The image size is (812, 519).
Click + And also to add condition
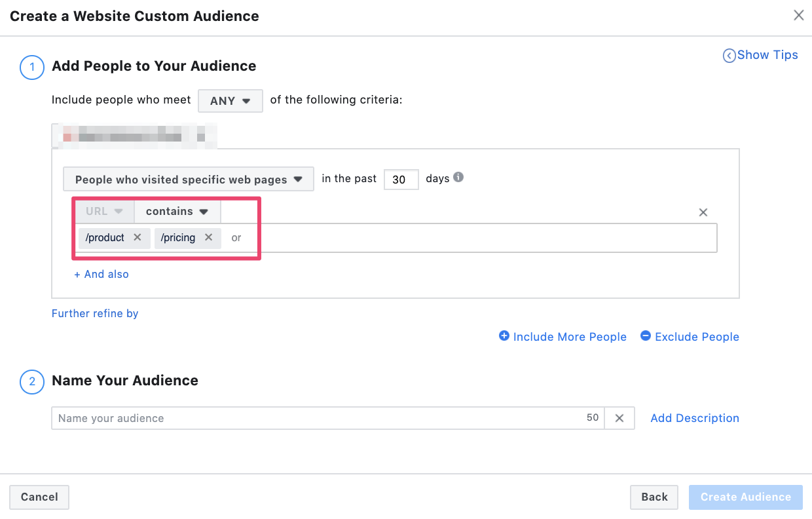pos(101,275)
